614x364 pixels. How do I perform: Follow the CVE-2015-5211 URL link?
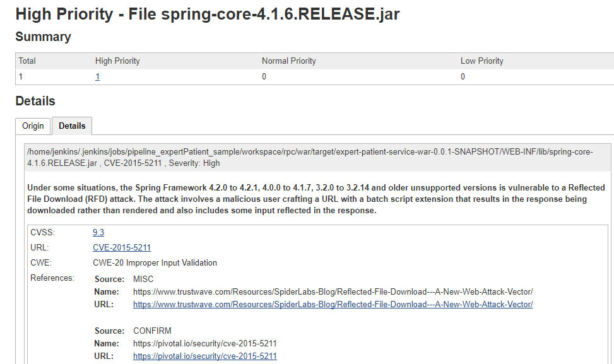[x=122, y=248]
